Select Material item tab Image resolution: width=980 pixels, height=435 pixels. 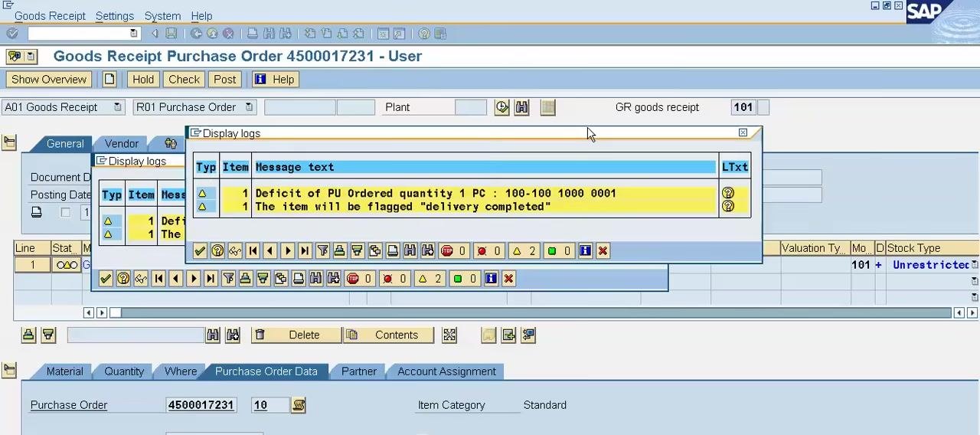tap(64, 371)
